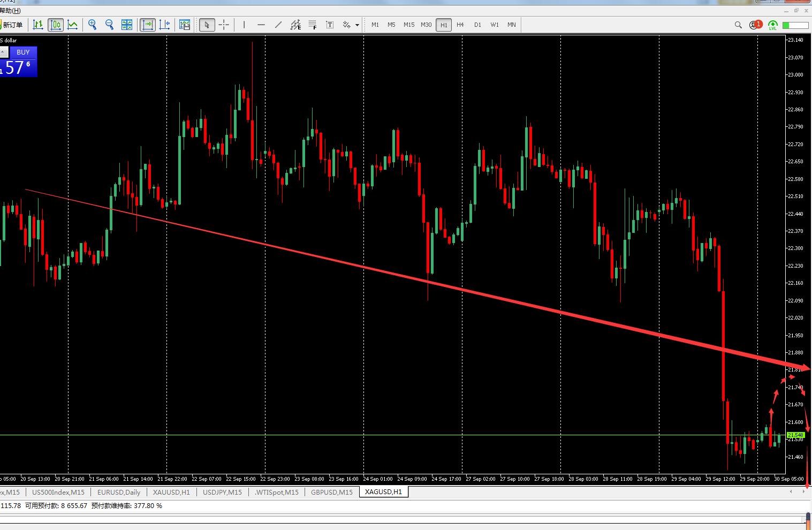Switch to the XAUUSD,H1 chart tab
This screenshot has width=812, height=530.
[x=171, y=492]
